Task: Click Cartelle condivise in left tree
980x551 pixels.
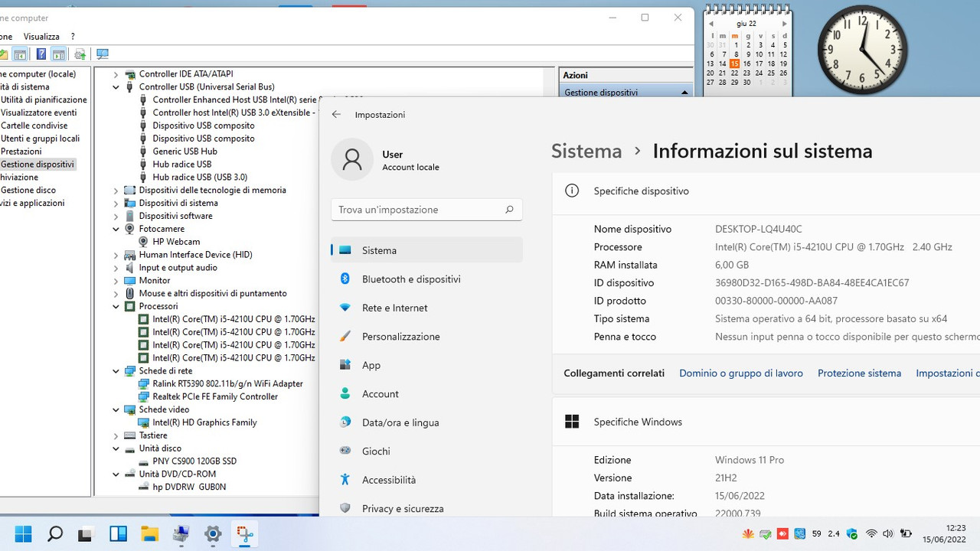Action: [34, 126]
